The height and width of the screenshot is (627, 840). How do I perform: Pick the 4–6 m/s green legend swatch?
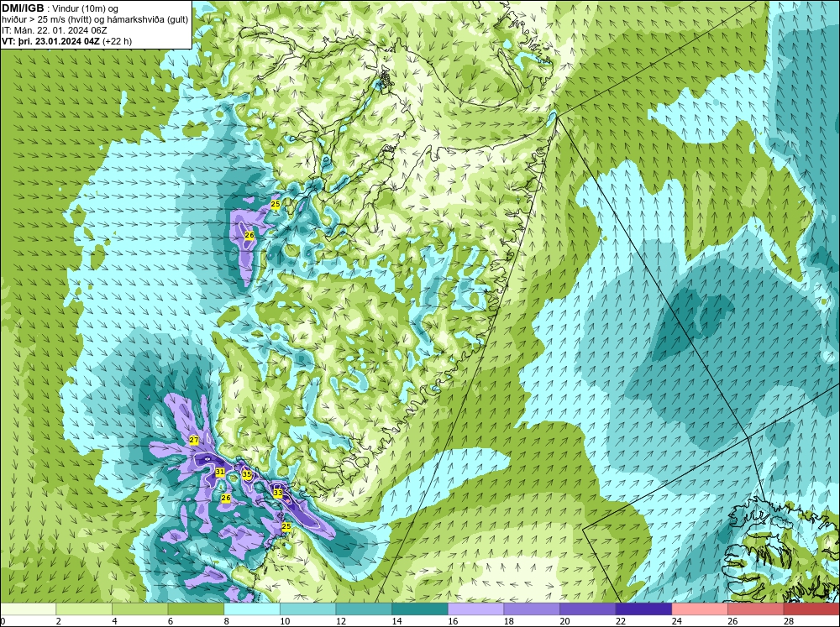tap(139, 609)
